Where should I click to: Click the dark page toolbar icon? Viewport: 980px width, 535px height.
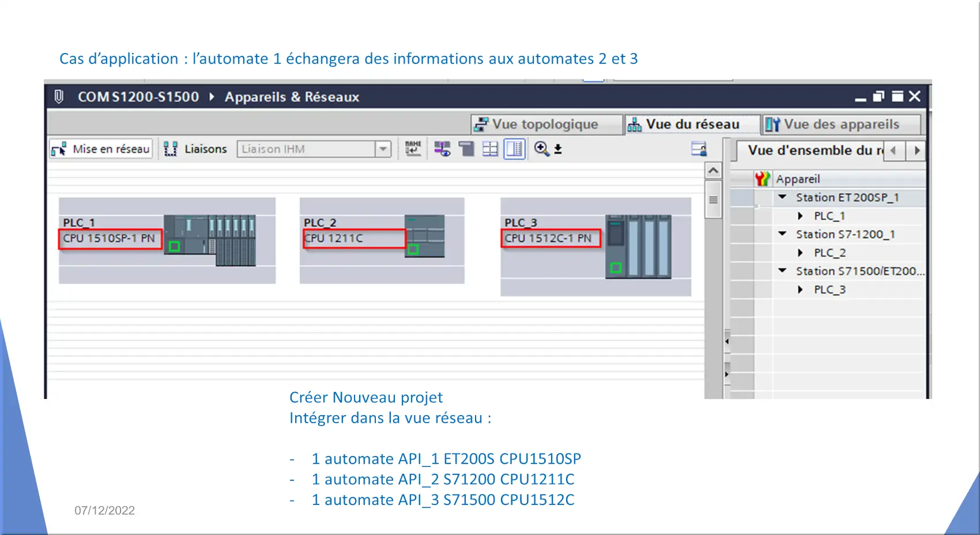tap(466, 149)
